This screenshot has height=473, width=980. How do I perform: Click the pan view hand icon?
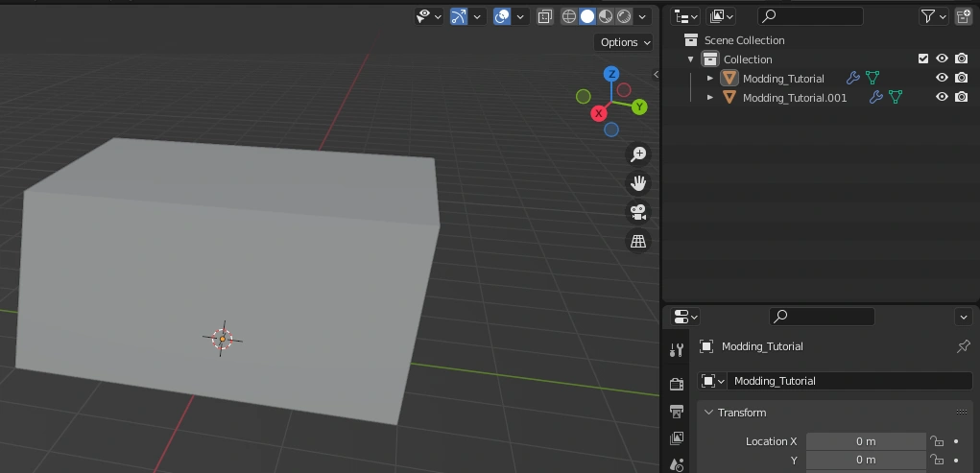tap(638, 183)
